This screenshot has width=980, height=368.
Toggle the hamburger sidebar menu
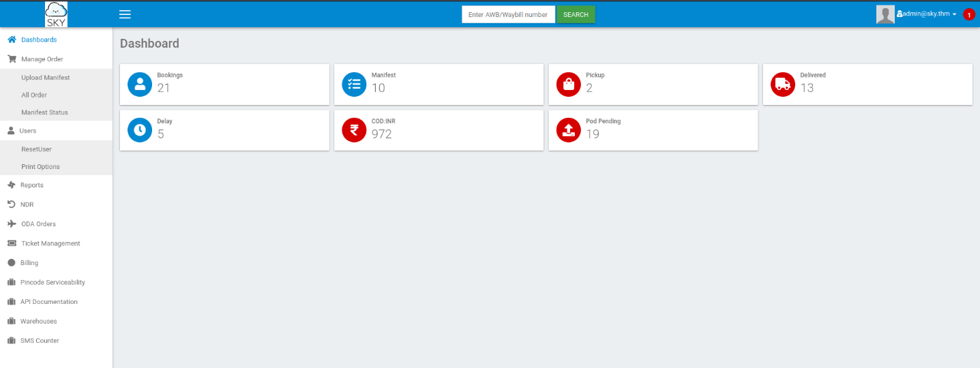[125, 14]
